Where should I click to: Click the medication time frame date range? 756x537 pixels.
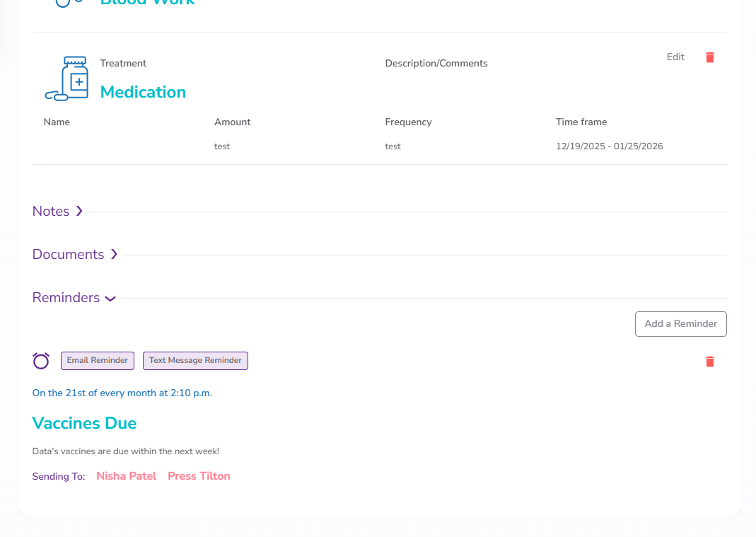(609, 146)
